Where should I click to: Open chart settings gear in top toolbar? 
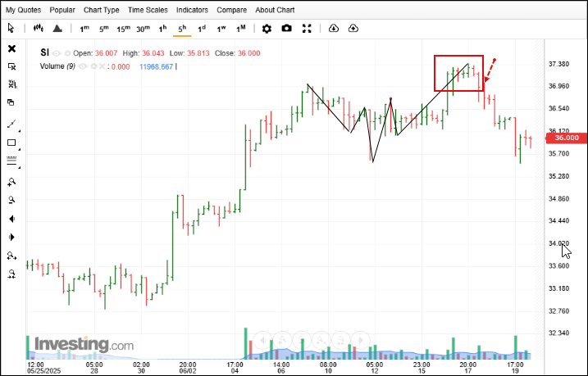(267, 29)
